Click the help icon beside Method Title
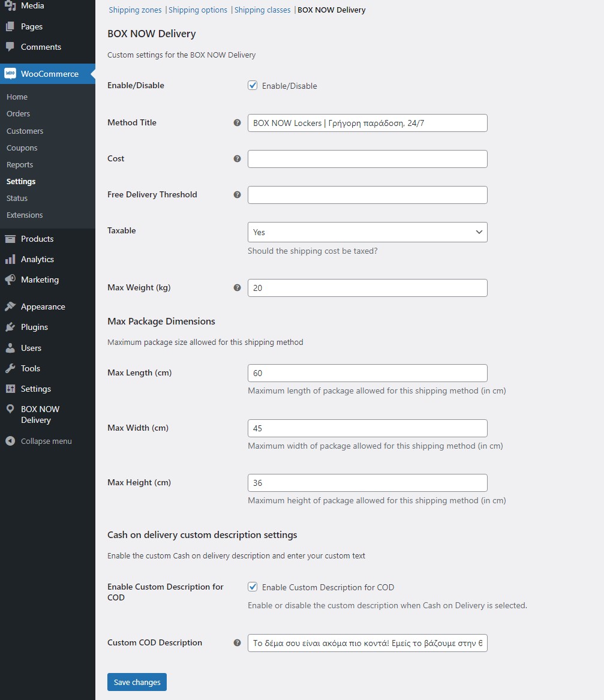 coord(237,123)
